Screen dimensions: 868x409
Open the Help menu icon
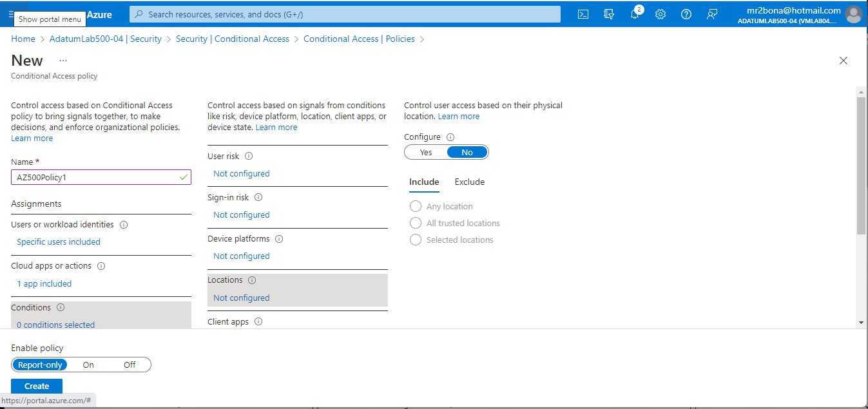coord(686,14)
